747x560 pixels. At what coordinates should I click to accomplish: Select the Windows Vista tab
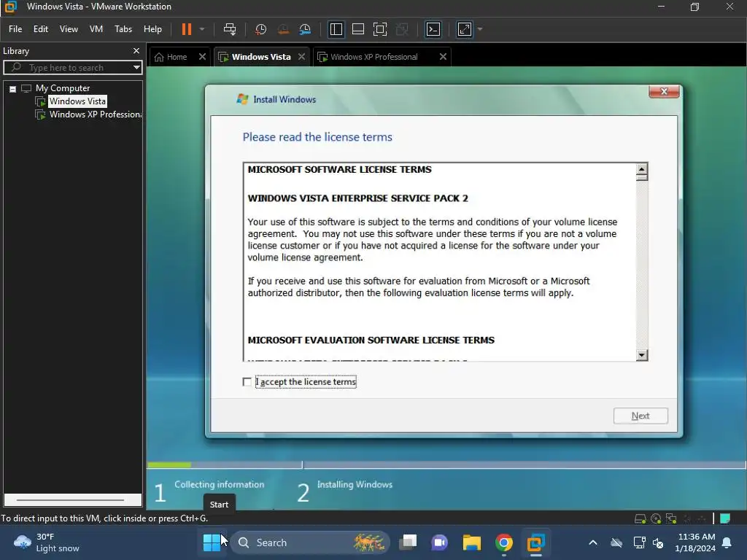[260, 57]
